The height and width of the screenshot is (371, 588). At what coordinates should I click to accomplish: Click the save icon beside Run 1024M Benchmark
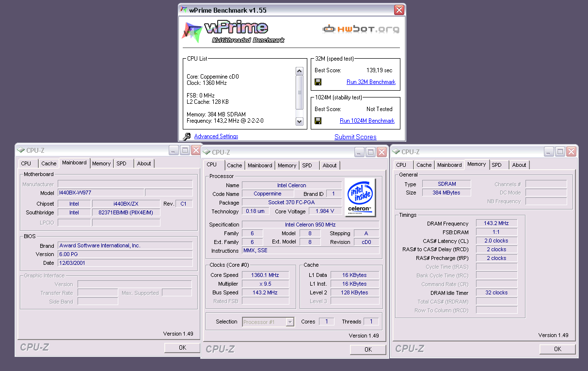(x=318, y=121)
